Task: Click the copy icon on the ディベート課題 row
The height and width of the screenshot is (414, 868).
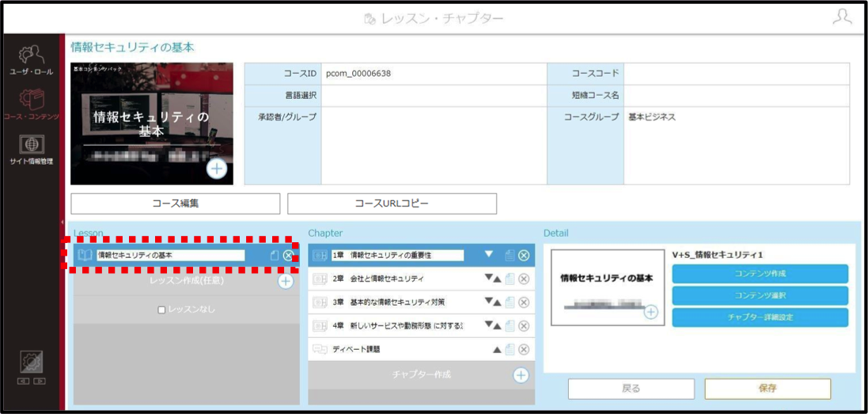Action: pos(510,349)
